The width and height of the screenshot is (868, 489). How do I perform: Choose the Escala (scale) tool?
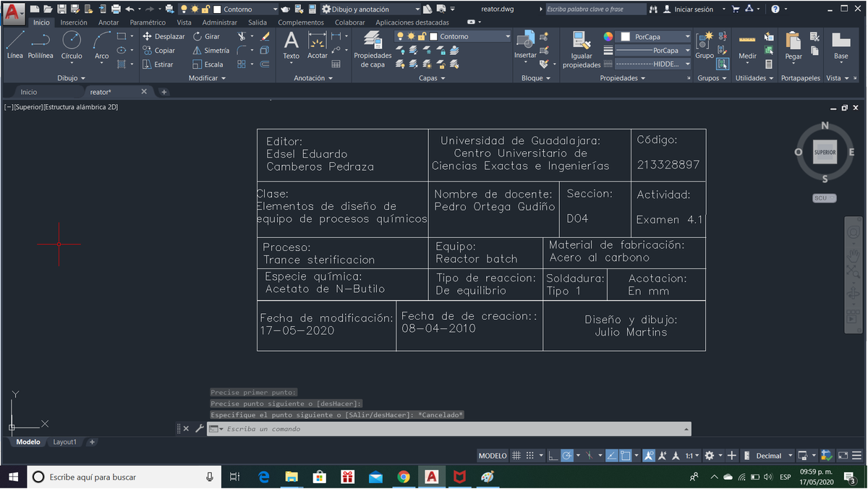coord(208,64)
